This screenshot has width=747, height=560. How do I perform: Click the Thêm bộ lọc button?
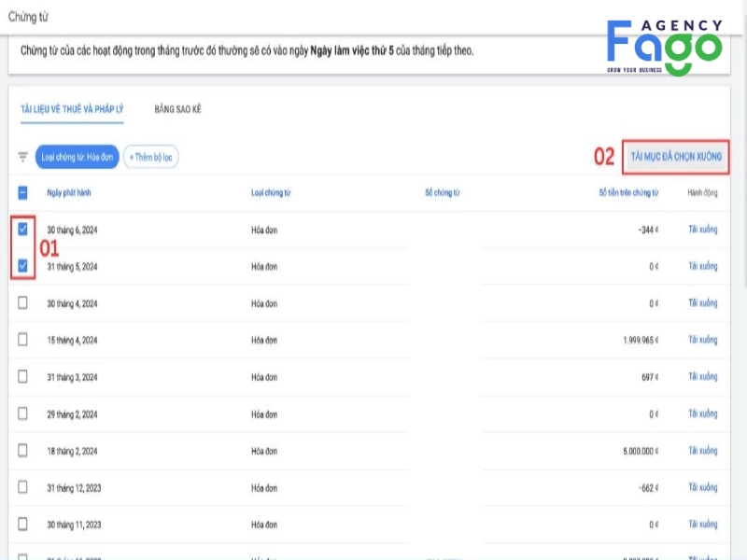(x=150, y=157)
